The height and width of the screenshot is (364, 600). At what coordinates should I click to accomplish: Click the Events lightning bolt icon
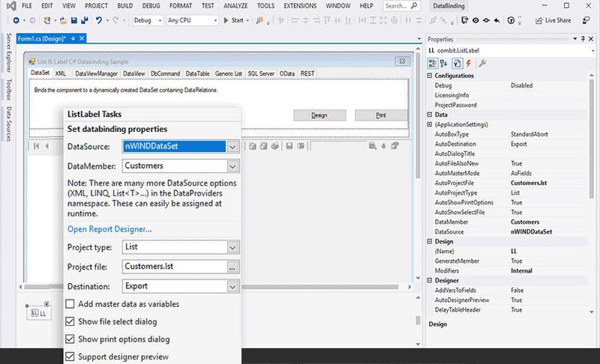coord(468,64)
